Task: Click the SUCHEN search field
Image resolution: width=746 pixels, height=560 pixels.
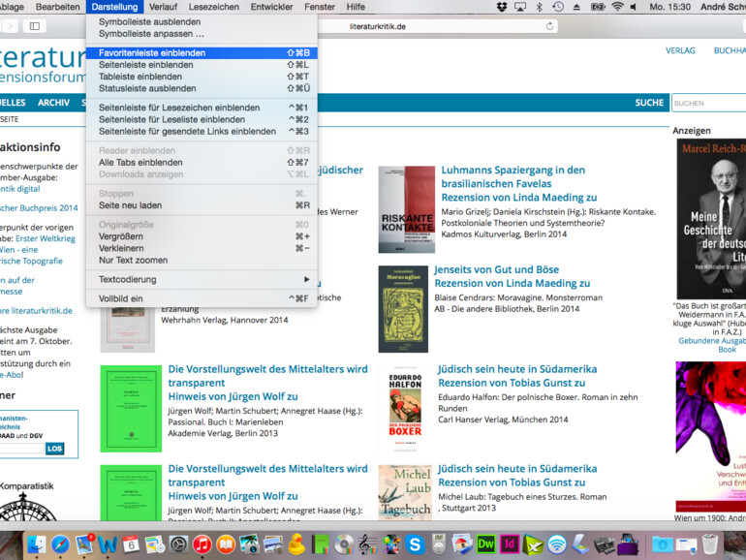Action: (709, 103)
